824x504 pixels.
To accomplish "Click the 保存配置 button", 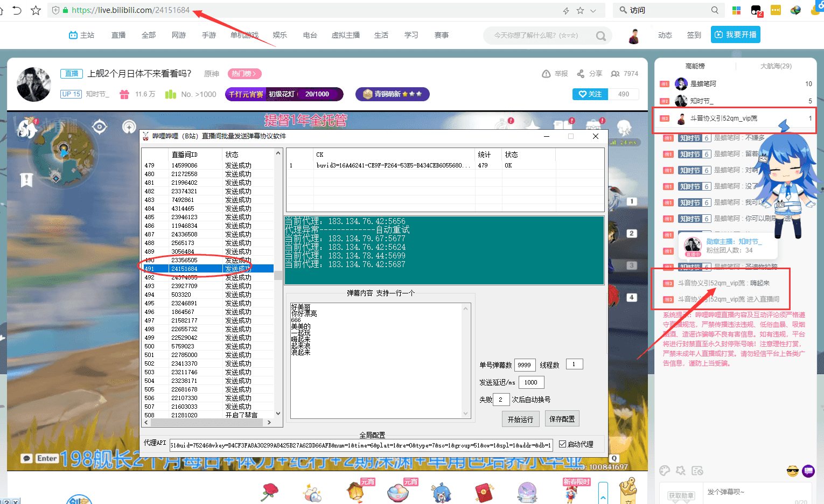I will point(562,418).
